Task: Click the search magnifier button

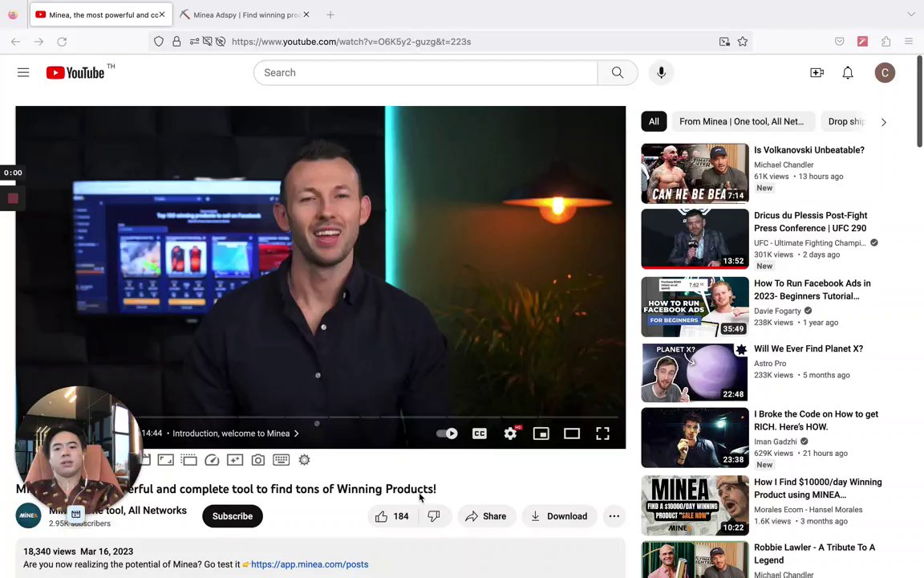Action: point(617,72)
